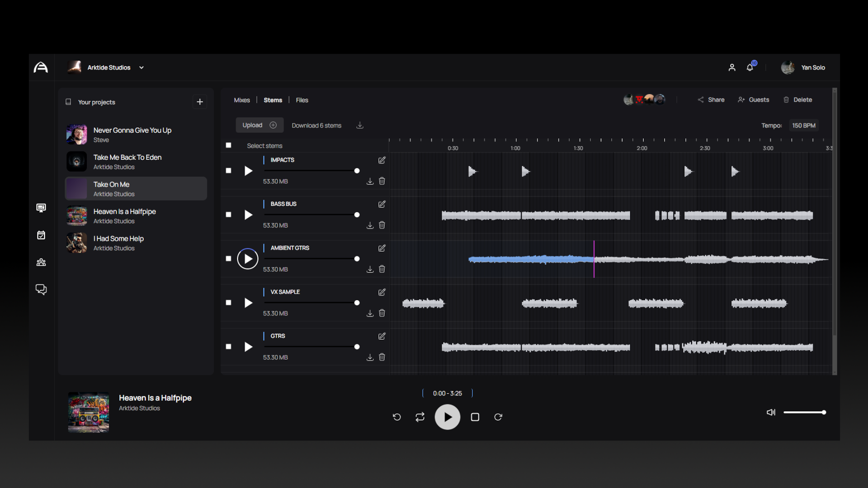The height and width of the screenshot is (488, 868).
Task: Open the Take Me Back To Eden project
Action: (x=136, y=162)
